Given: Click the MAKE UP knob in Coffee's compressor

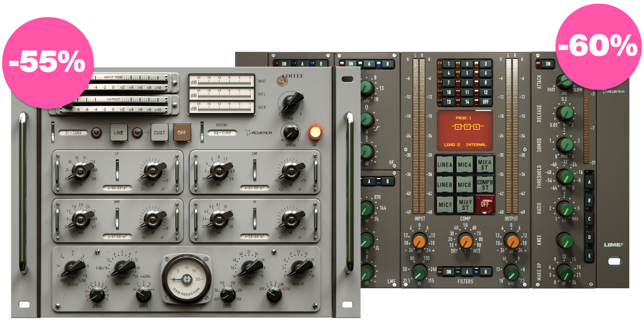Looking at the screenshot, I should 300,267.
